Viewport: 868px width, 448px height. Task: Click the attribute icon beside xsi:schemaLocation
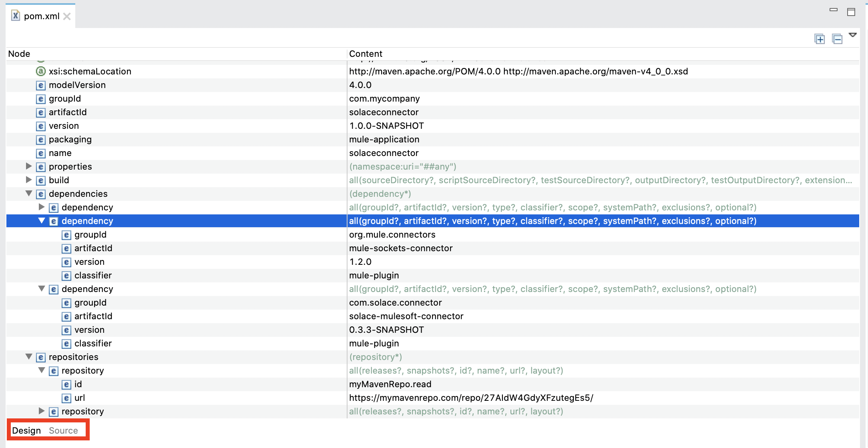(x=41, y=71)
